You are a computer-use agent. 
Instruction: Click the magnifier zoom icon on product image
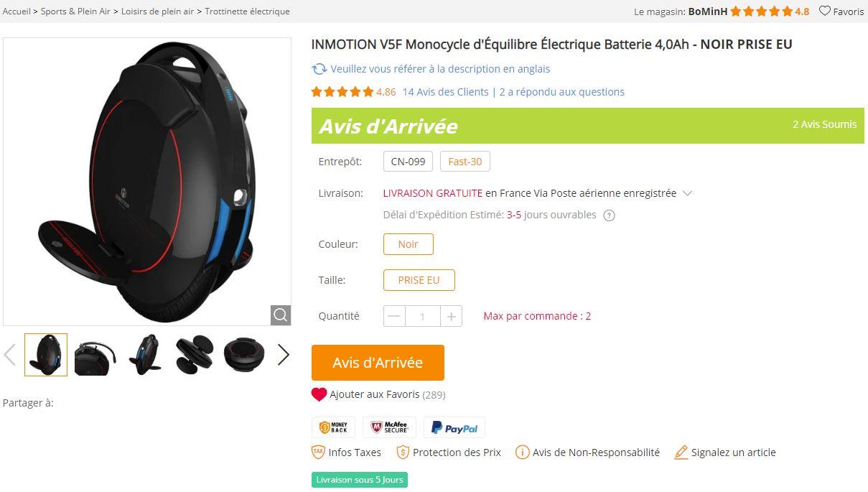tap(281, 315)
